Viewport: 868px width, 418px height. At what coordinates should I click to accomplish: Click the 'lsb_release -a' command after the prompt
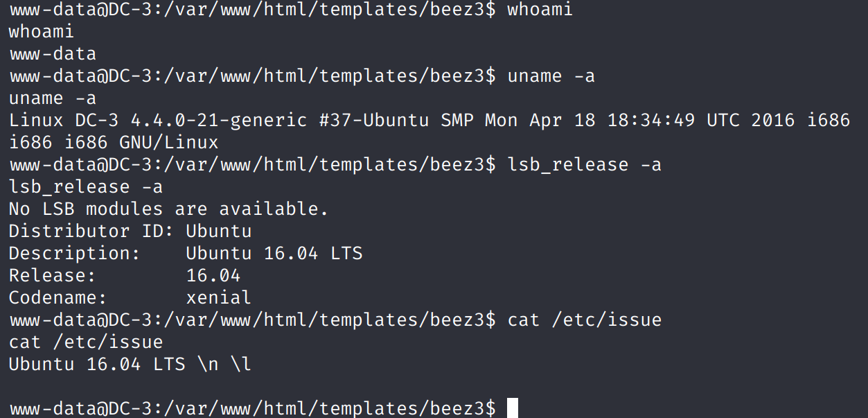[584, 165]
